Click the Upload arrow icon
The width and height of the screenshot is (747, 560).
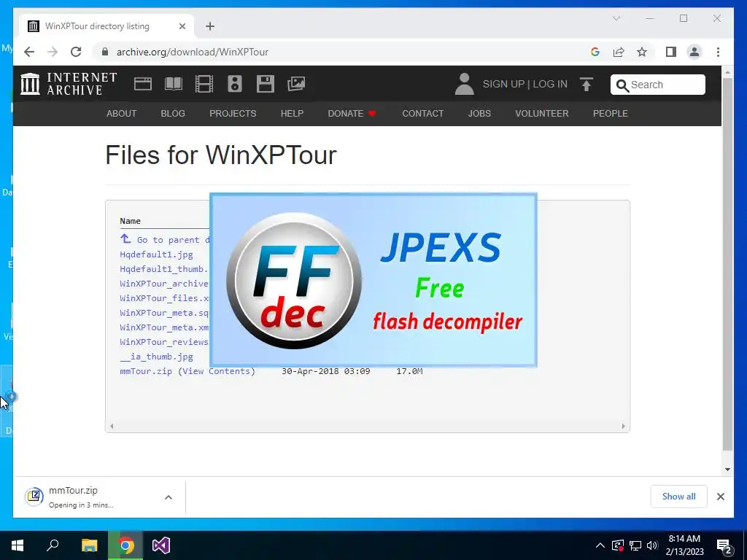[x=587, y=85]
